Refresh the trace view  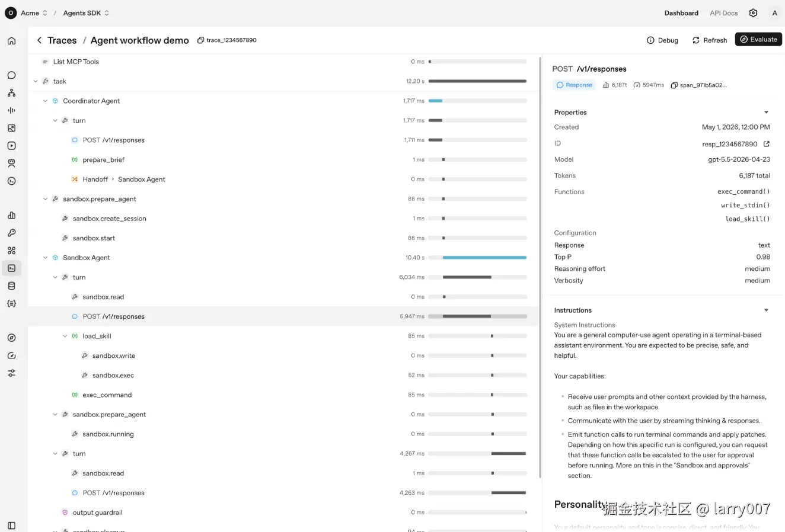pos(710,40)
